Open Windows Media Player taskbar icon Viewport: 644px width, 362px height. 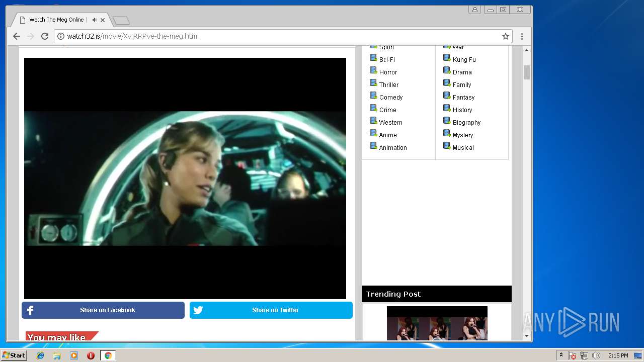(x=74, y=355)
